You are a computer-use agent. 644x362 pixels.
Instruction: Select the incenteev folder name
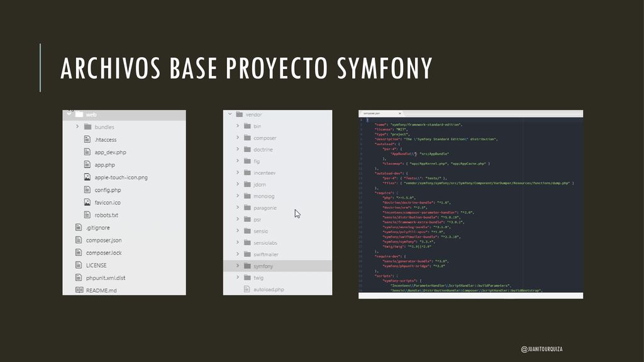(x=265, y=173)
